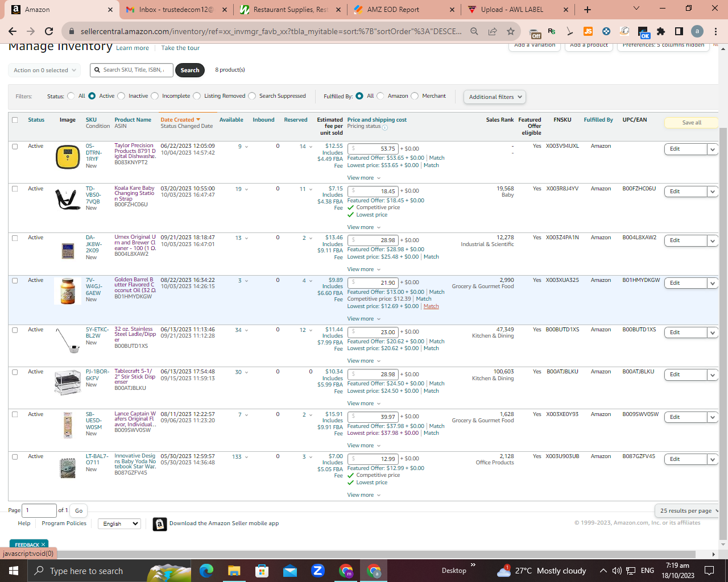Check the select-all checkbox in table header
The image size is (728, 582).
(x=15, y=120)
